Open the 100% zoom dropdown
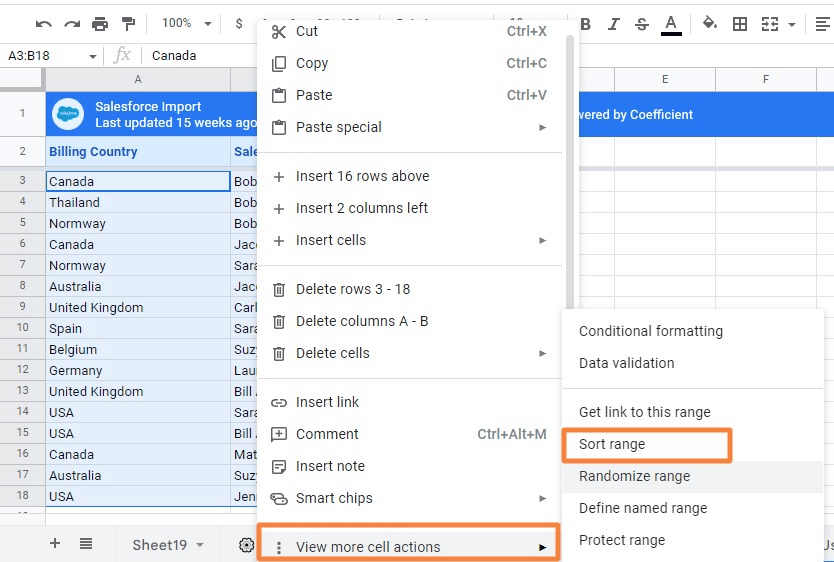The height and width of the screenshot is (562, 834). 187,23
